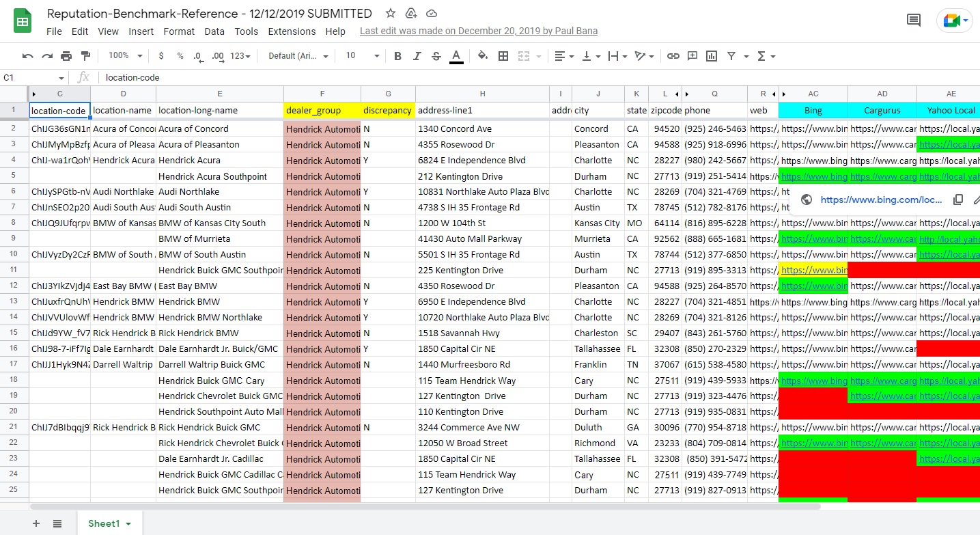Open the font size dropdown
This screenshot has height=535, width=980.
pos(362,56)
